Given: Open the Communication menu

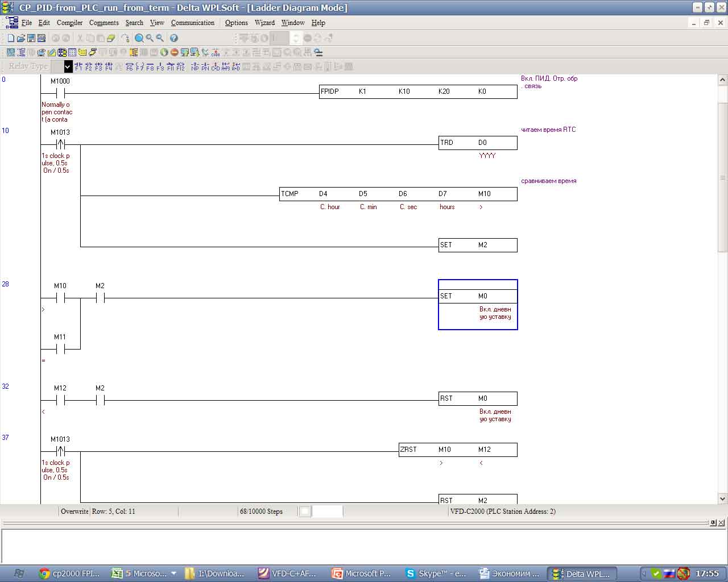Looking at the screenshot, I should tap(192, 23).
